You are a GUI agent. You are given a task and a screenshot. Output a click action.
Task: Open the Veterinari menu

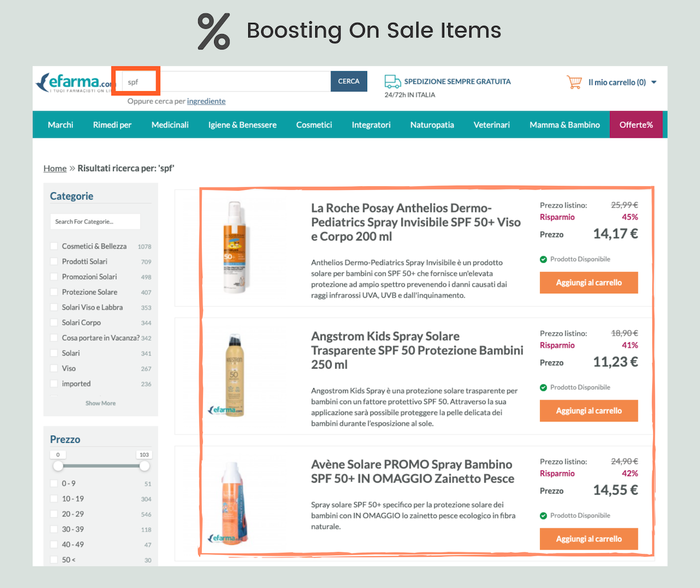click(492, 125)
